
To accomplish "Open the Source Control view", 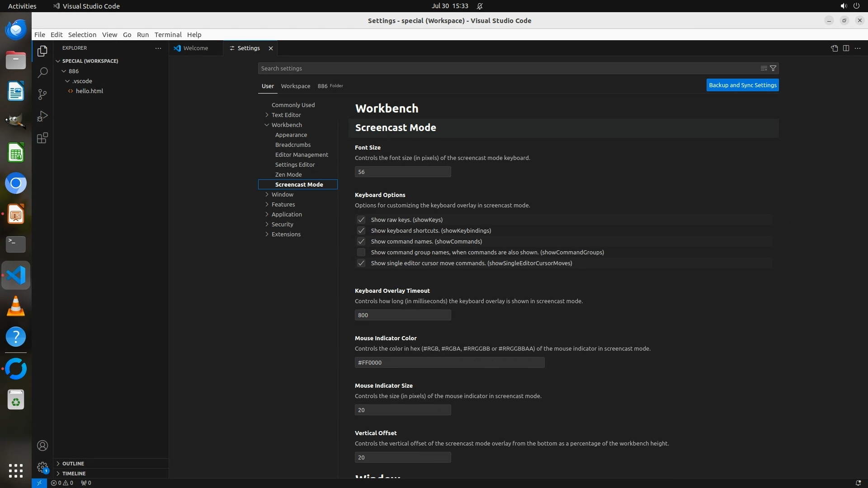I will click(x=42, y=94).
